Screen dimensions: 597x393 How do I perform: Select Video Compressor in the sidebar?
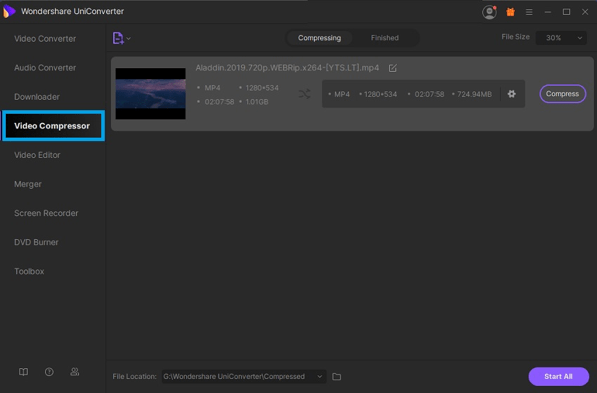[x=53, y=126]
